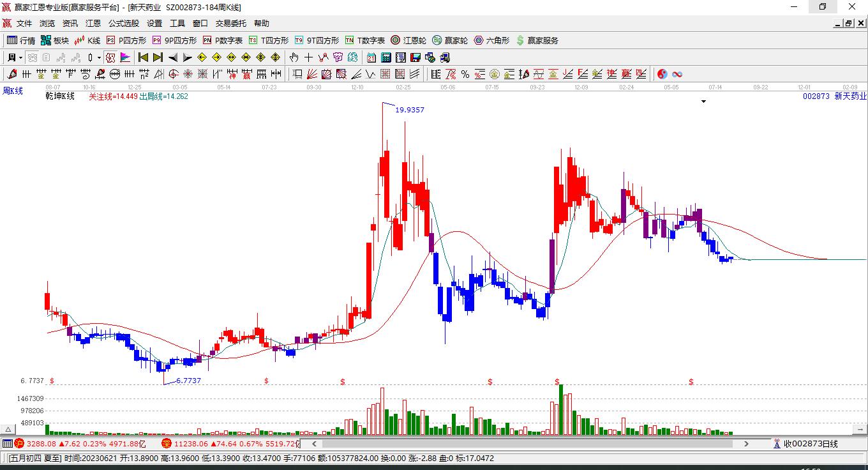This screenshot has height=470, width=868.
Task: Click the horizontal scrollbar thumb
Action: point(528,444)
